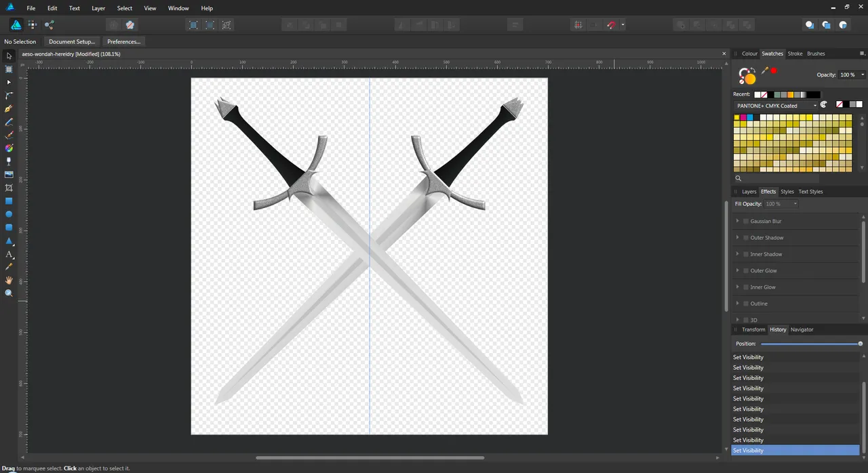
Task: Click Insert inside the selection icon
Action: coord(843,24)
